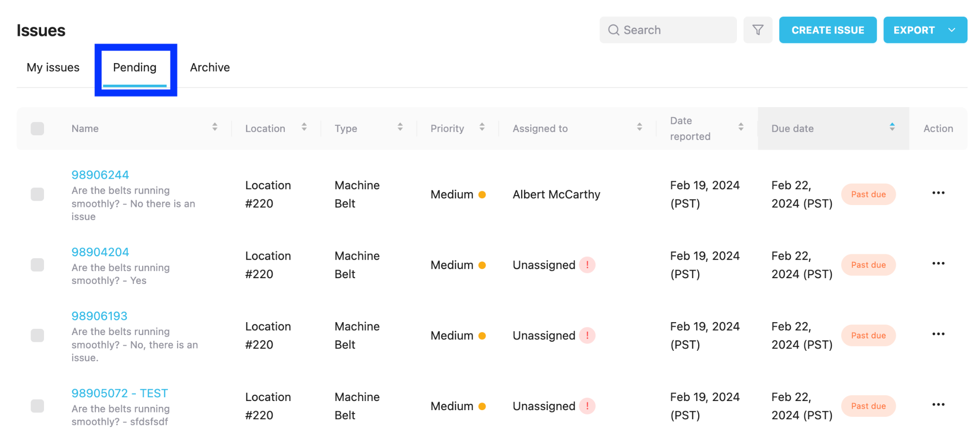Click Location #220 for issue 98906244
The height and width of the screenshot is (445, 980).
point(268,195)
